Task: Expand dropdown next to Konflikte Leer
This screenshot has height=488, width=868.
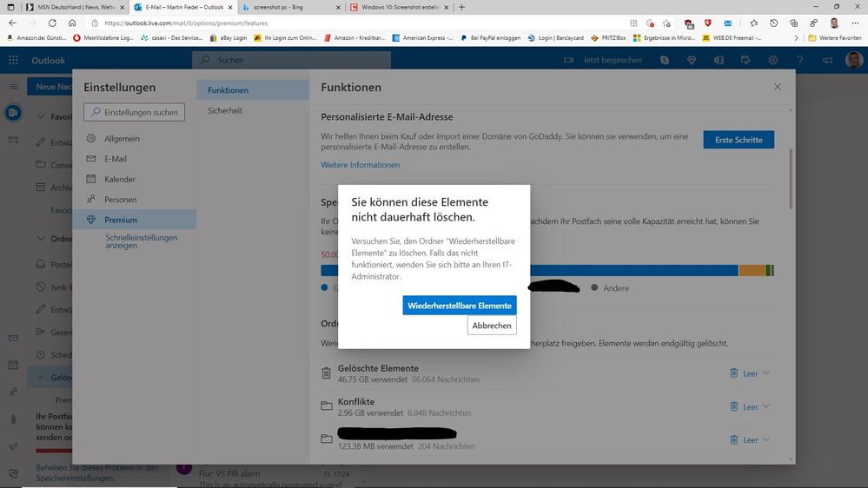Action: 766,406
